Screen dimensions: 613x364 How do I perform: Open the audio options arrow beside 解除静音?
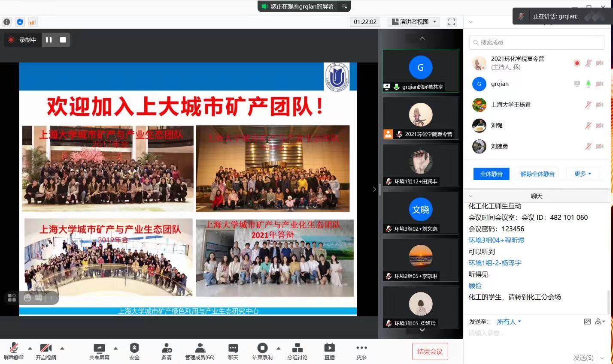(x=30, y=348)
